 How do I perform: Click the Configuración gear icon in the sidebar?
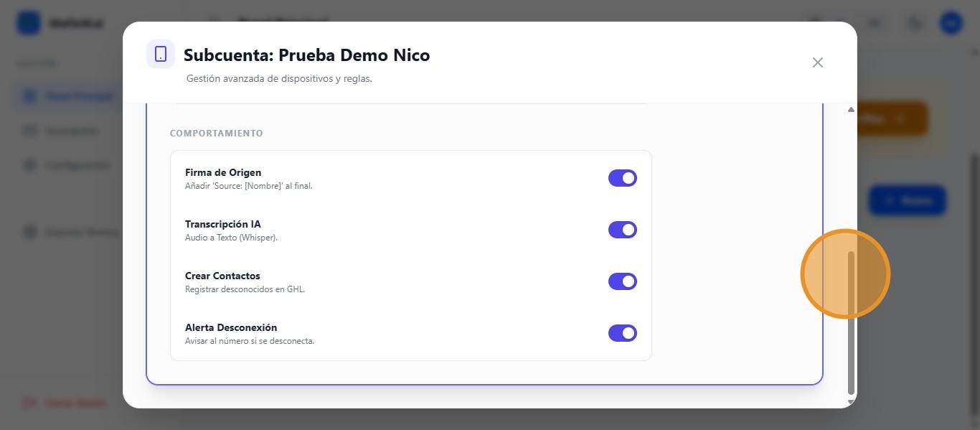(x=29, y=165)
